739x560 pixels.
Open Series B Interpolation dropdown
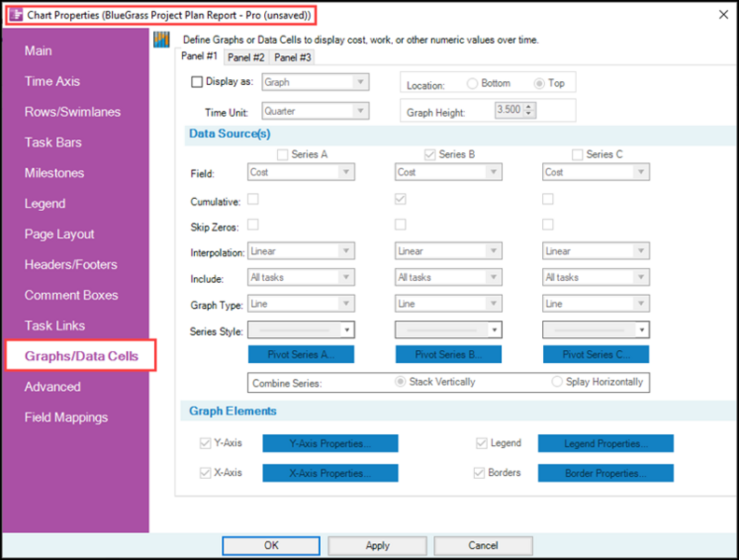tap(449, 251)
